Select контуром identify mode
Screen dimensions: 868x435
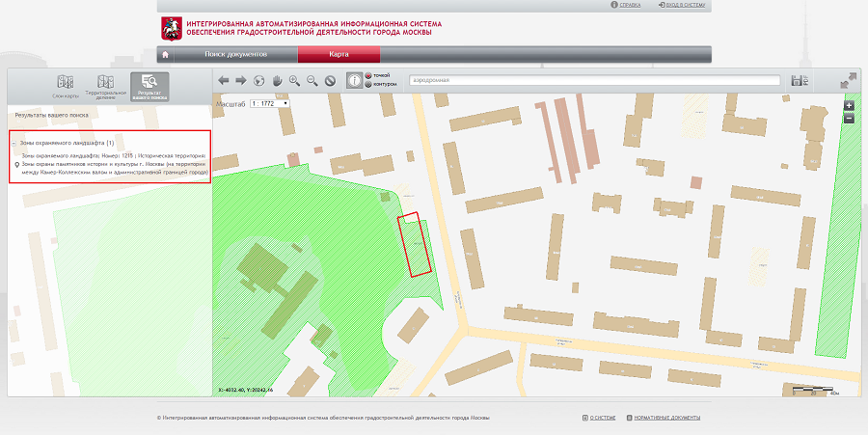tap(381, 84)
